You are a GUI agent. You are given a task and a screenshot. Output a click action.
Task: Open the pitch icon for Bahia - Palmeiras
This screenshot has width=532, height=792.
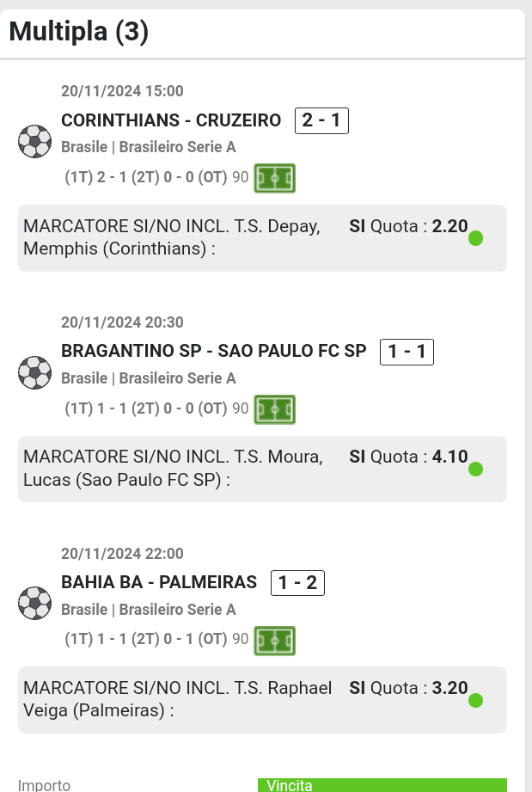pos(275,640)
